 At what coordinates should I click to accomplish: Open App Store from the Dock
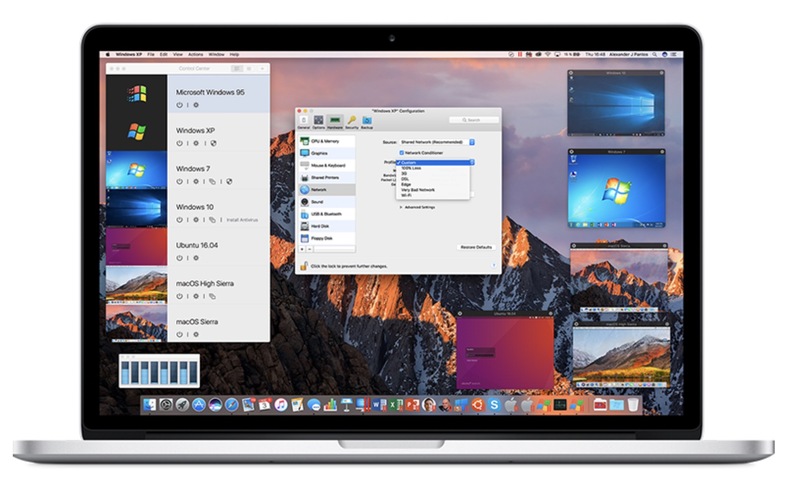pyautogui.click(x=198, y=405)
